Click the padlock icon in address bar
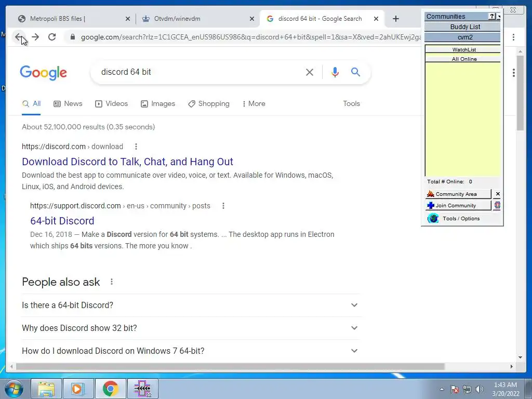Screen dimensions: 532x399 (x=72, y=37)
